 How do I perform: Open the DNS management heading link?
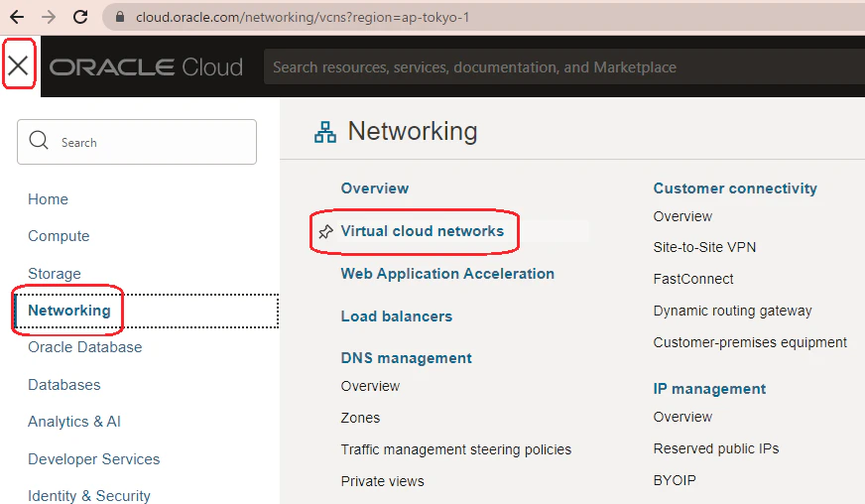coord(406,358)
